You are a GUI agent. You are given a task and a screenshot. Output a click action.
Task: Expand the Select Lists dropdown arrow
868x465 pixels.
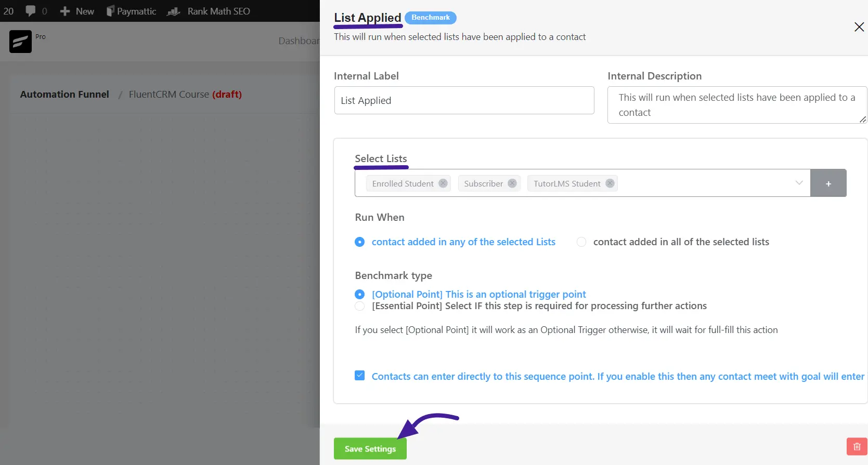[799, 183]
